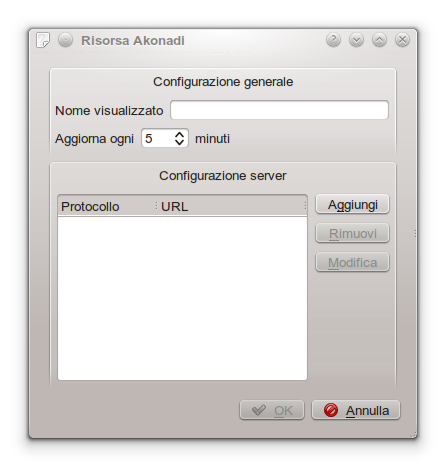Click the red cancel icon on Annulla

(331, 410)
